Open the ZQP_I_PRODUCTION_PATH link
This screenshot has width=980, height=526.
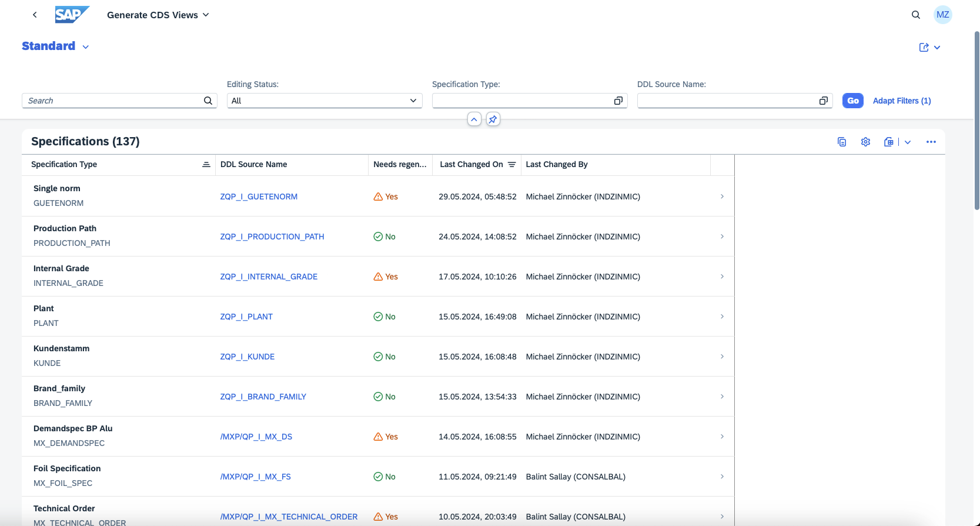click(x=272, y=237)
